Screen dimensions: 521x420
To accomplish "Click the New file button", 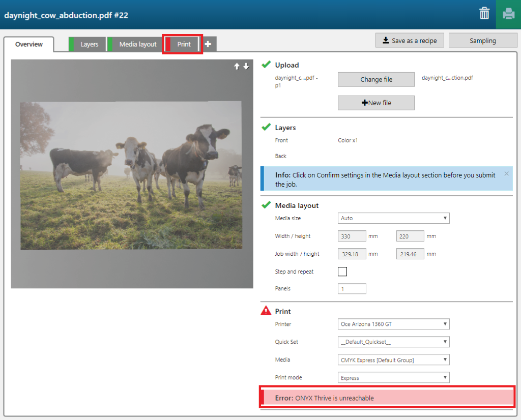I will click(x=376, y=103).
